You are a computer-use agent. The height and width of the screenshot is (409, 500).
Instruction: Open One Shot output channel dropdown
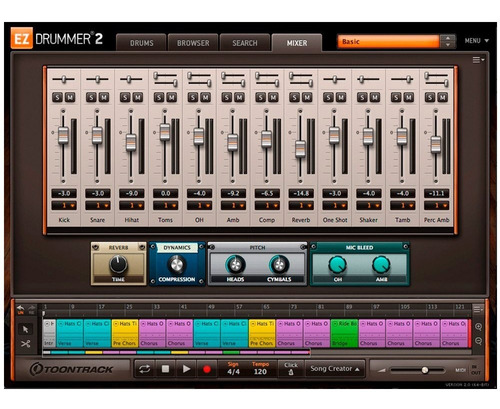(x=335, y=206)
